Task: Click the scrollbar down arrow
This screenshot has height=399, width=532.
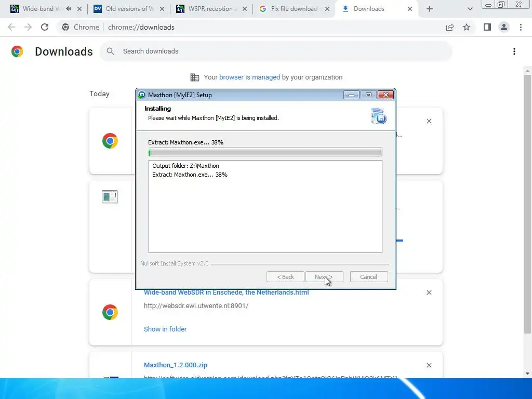Action: (x=527, y=374)
